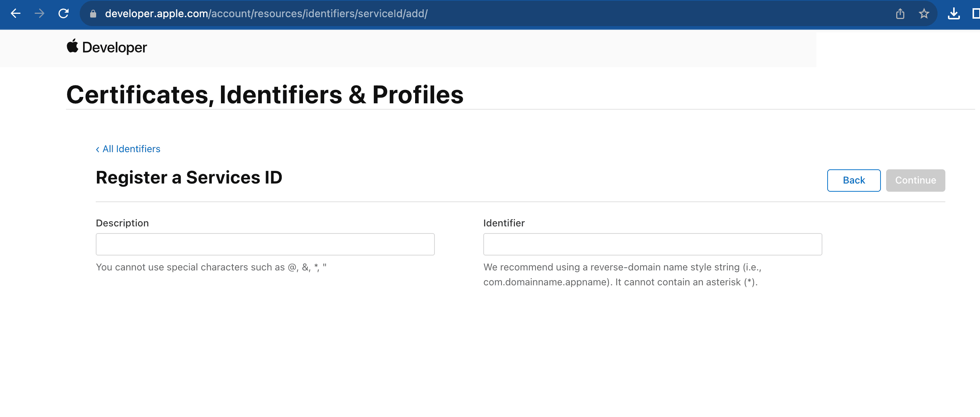Screen dimensions: 980x417
Task: Focus the browser address bar URL
Action: coord(266,14)
